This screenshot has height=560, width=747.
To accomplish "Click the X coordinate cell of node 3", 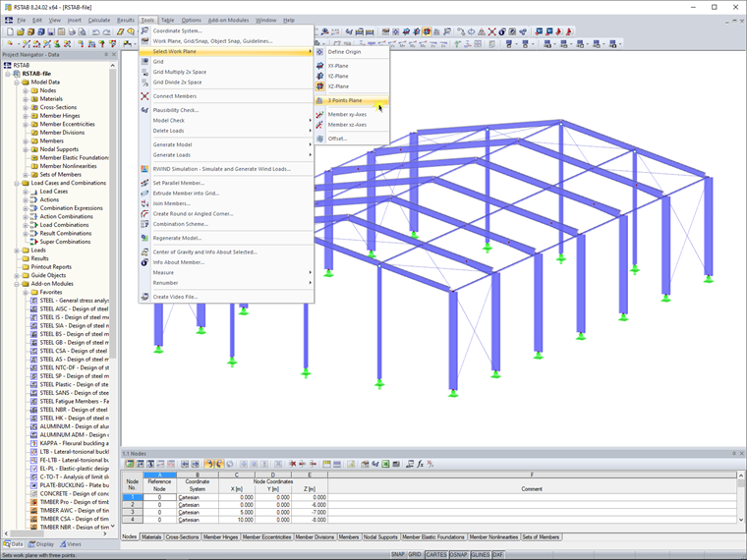I will (236, 513).
